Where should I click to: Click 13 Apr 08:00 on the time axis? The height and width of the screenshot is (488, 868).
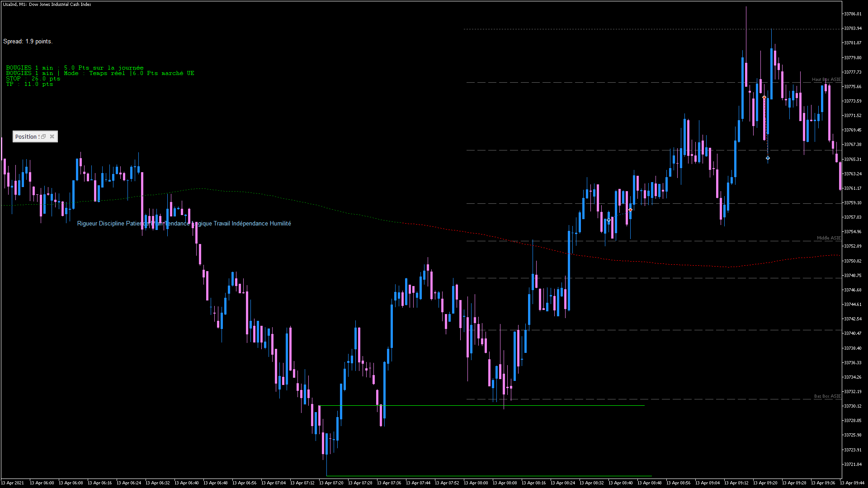pyautogui.click(x=476, y=483)
